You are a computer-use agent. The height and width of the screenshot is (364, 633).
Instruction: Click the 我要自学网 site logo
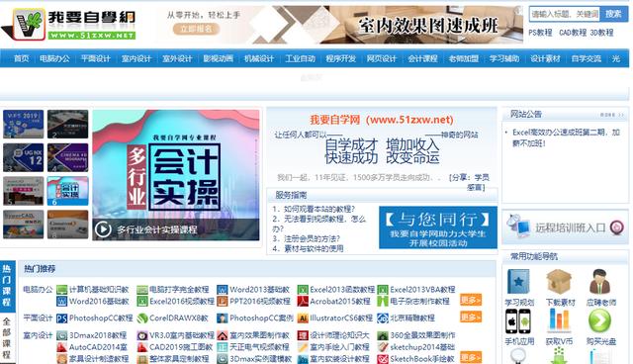point(69,24)
